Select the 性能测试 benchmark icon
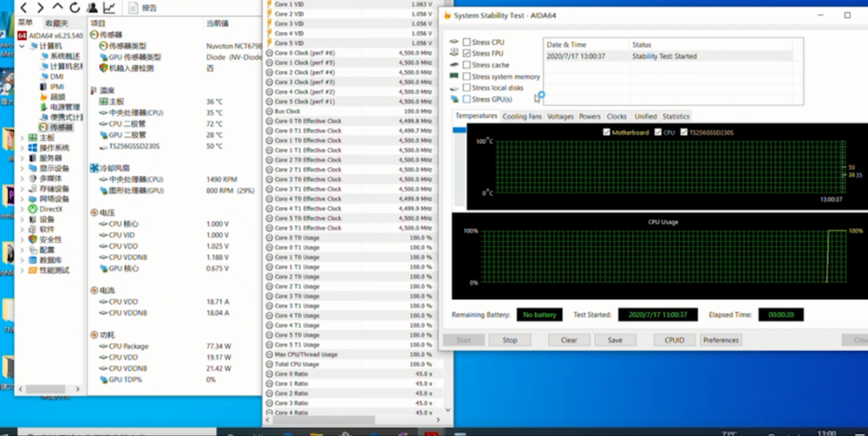Viewport: 868px width, 436px height. (33, 270)
